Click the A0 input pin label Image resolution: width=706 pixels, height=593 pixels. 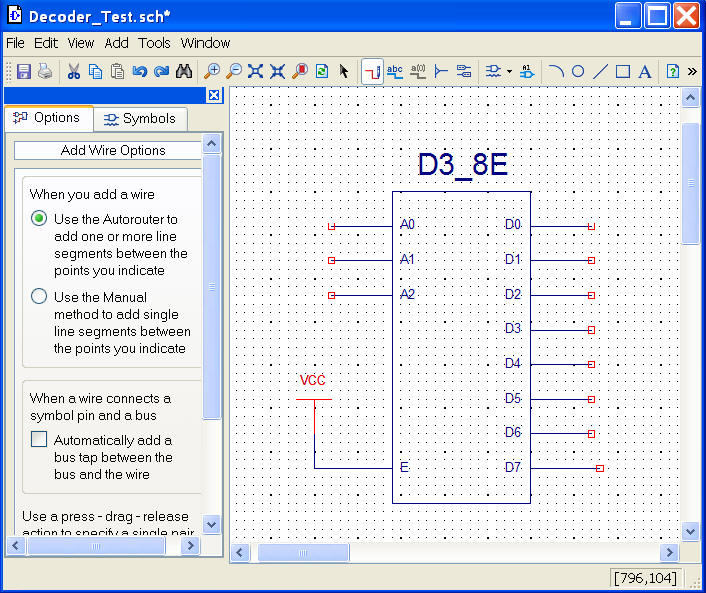407,224
